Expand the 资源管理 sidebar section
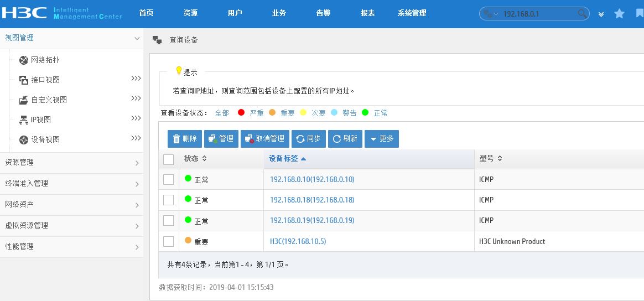Viewport: 644px width, 301px height. click(x=72, y=163)
